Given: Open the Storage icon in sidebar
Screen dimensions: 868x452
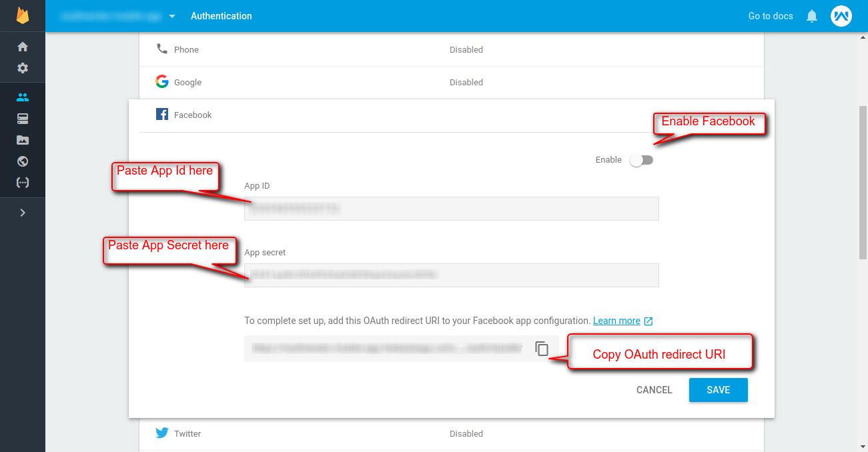Looking at the screenshot, I should tap(23, 140).
